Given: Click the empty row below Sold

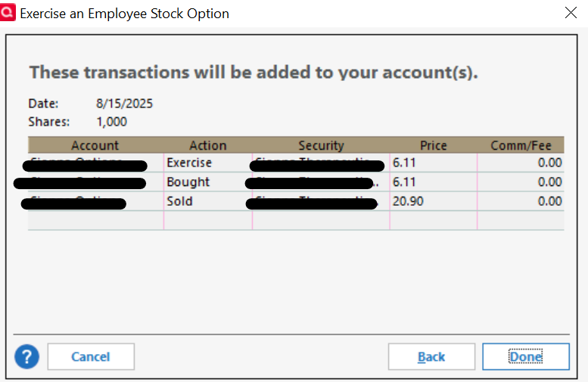Looking at the screenshot, I should click(x=296, y=220).
